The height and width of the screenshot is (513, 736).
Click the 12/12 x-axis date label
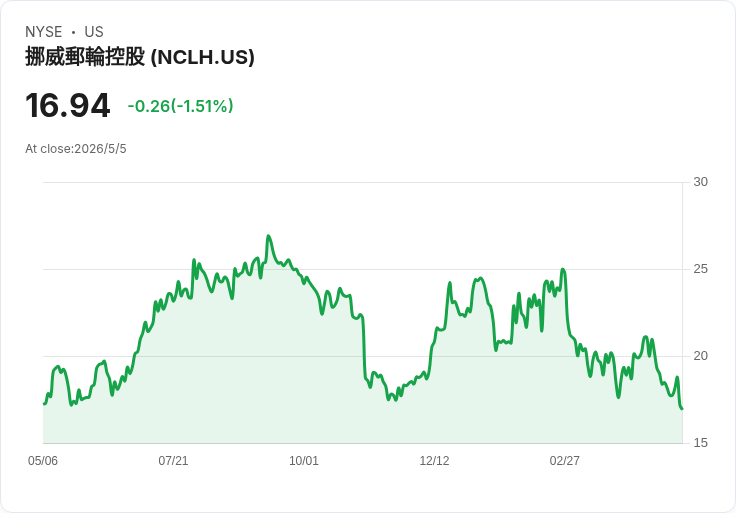click(434, 460)
